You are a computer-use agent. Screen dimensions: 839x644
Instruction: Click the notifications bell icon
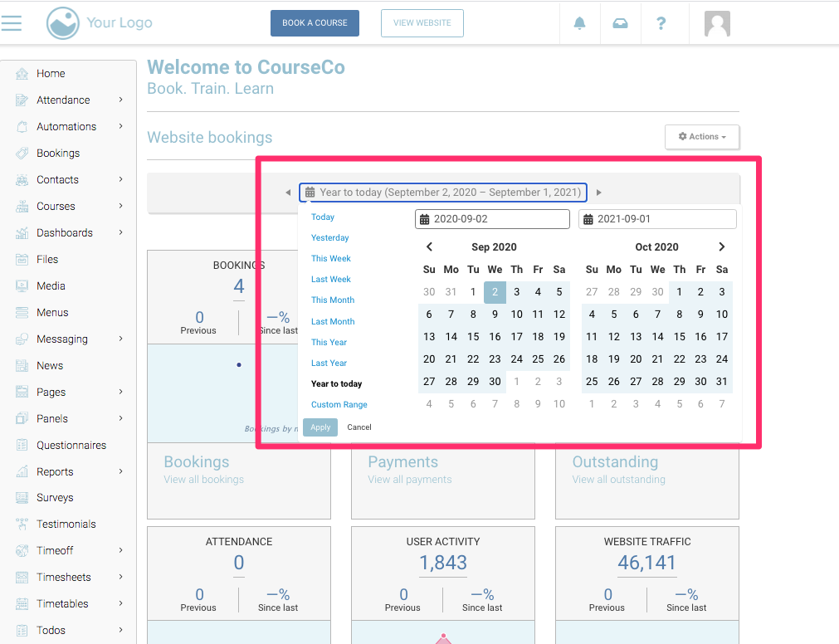[579, 23]
